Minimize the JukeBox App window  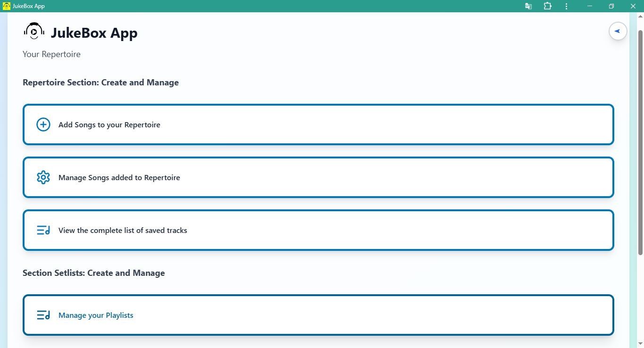click(x=590, y=6)
